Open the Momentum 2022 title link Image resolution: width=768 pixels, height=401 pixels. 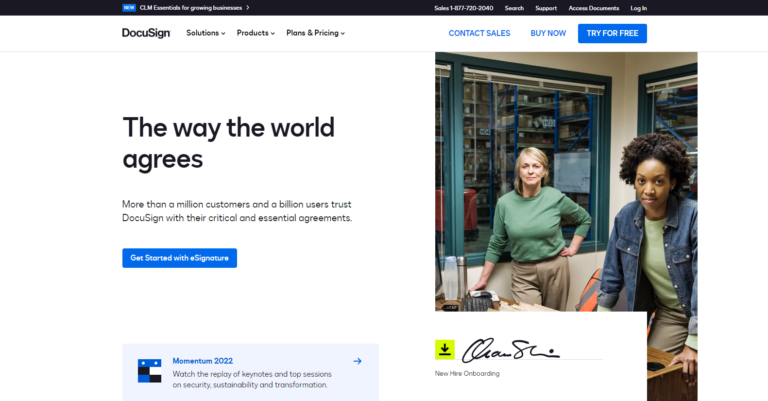pos(203,361)
